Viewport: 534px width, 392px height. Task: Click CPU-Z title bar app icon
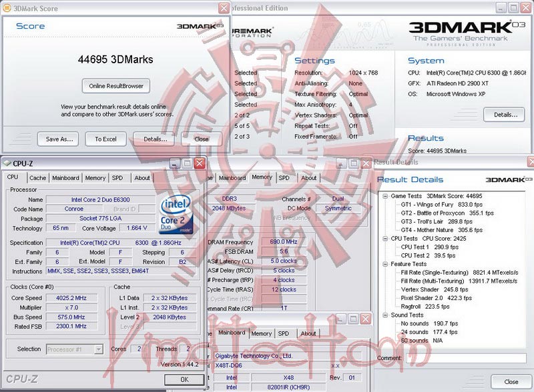[7, 163]
